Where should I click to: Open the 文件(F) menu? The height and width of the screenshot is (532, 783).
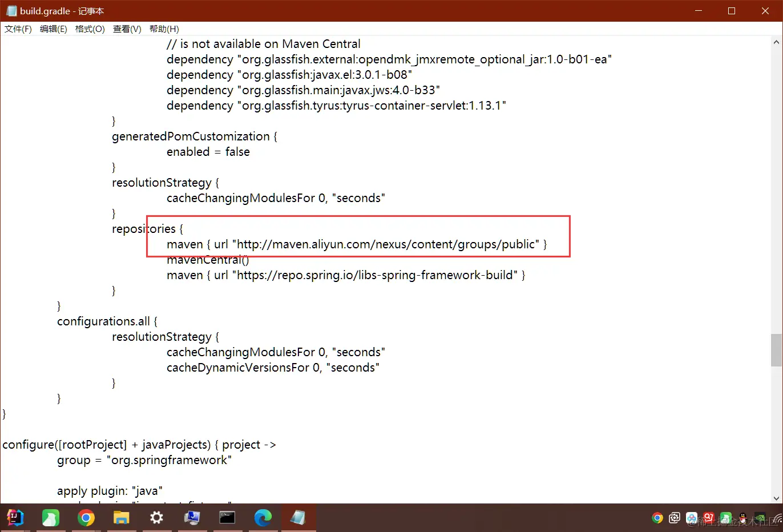(x=18, y=29)
